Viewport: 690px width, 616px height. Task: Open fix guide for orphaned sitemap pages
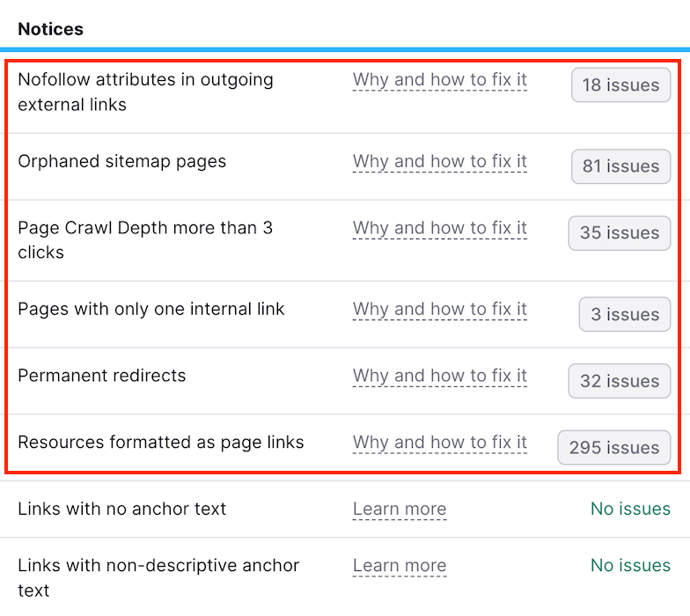[x=439, y=162]
